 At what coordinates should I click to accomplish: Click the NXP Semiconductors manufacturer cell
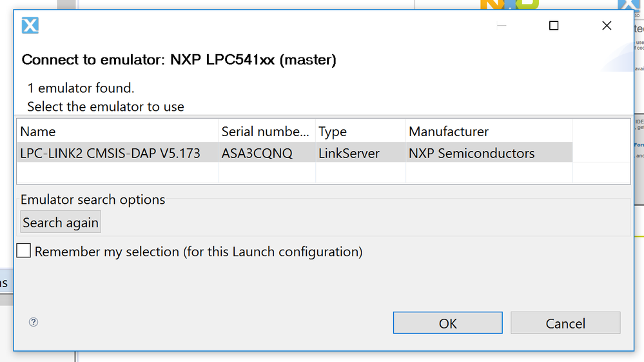pyautogui.click(x=471, y=153)
